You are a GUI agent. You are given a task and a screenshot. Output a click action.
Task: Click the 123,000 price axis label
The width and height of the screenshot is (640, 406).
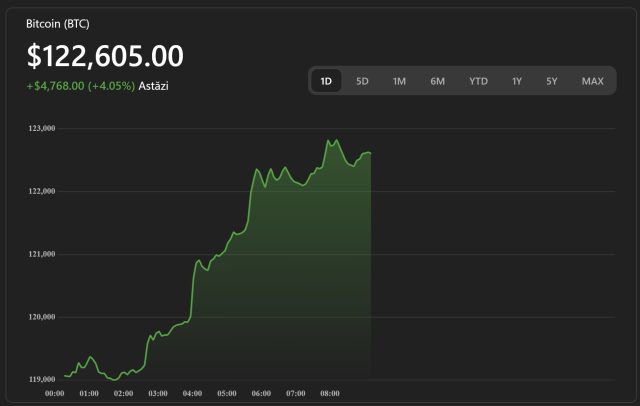click(x=41, y=128)
